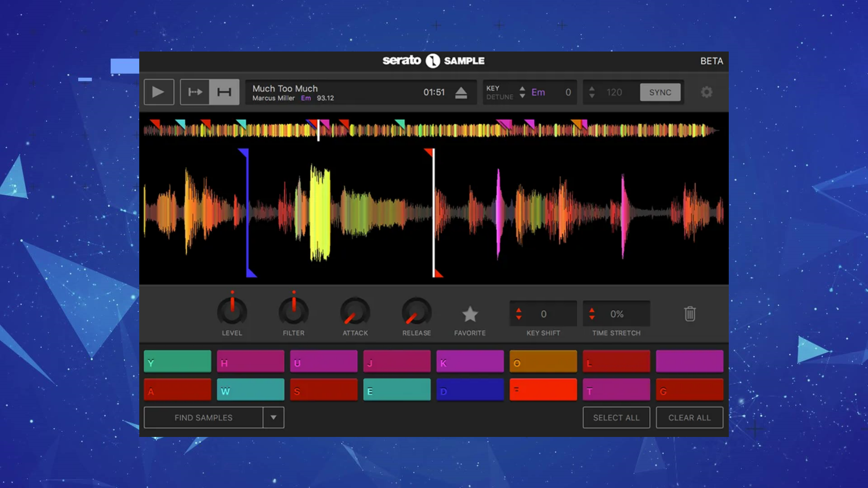Click the tempo arrows beside 120
This screenshot has width=868, height=488.
coord(592,92)
